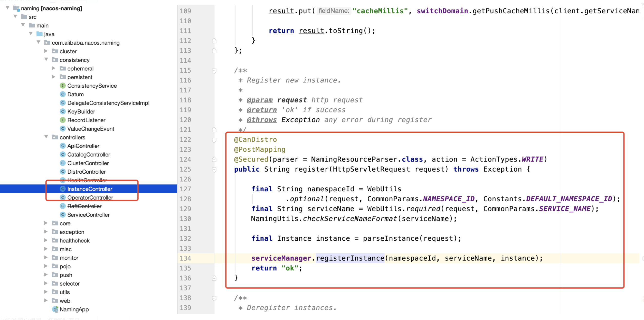
Task: Collapse the naming module tree node
Action: 8,8
